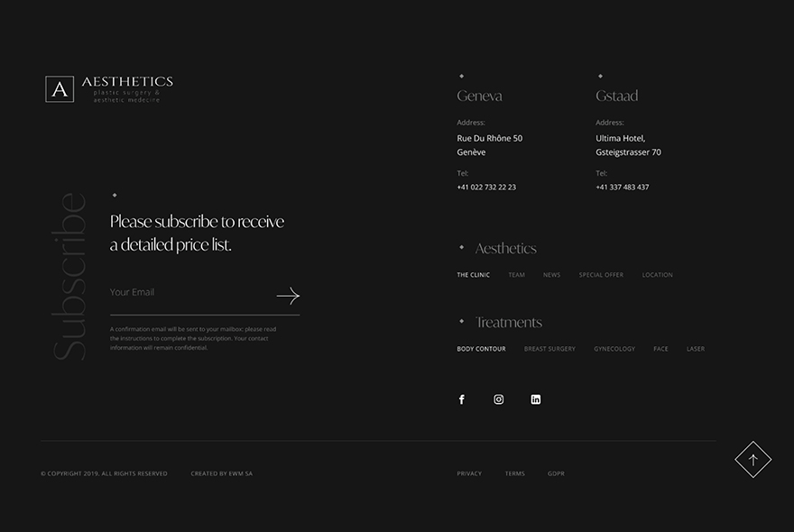Click the Facebook social icon
This screenshot has width=794, height=532.
coord(462,399)
